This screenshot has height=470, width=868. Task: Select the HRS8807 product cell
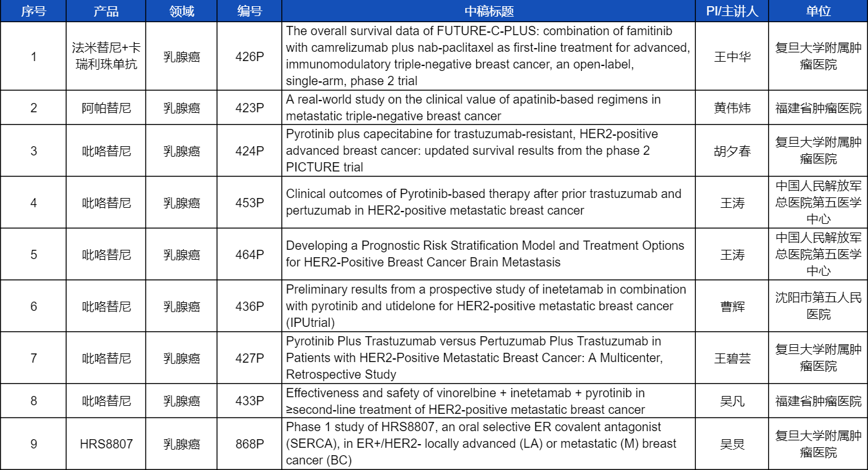(106, 443)
